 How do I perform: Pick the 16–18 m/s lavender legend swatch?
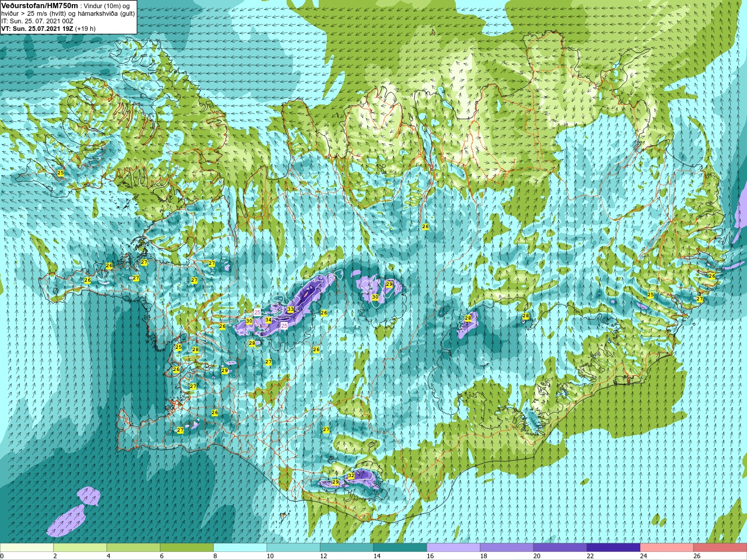point(453,548)
